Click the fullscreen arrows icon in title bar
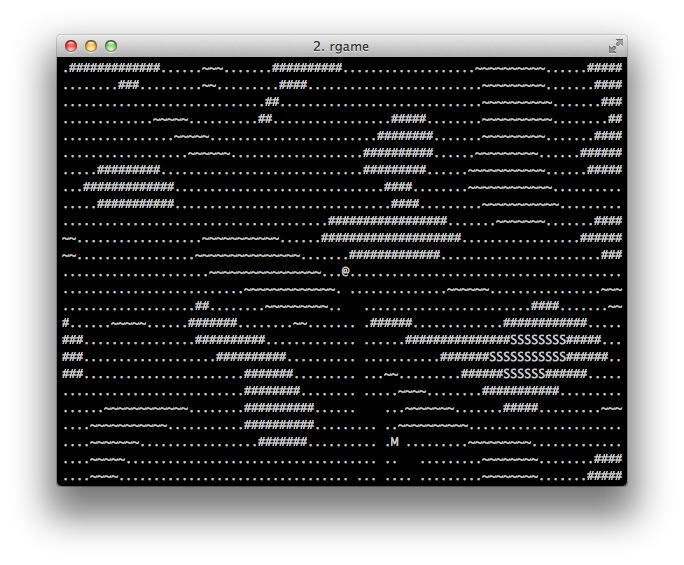 (x=616, y=46)
